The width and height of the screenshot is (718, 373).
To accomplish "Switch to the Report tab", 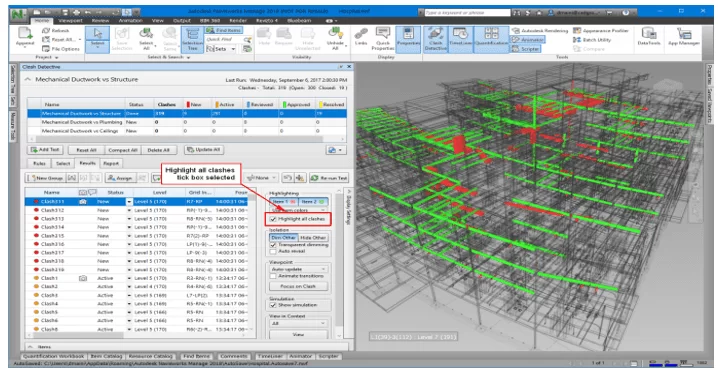I will pyautogui.click(x=111, y=163).
